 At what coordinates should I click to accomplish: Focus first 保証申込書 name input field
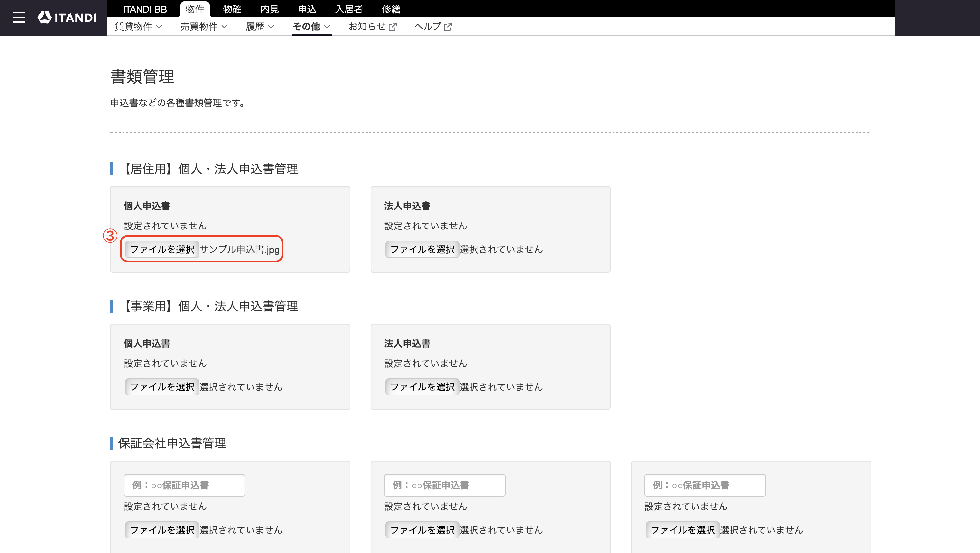pos(184,485)
